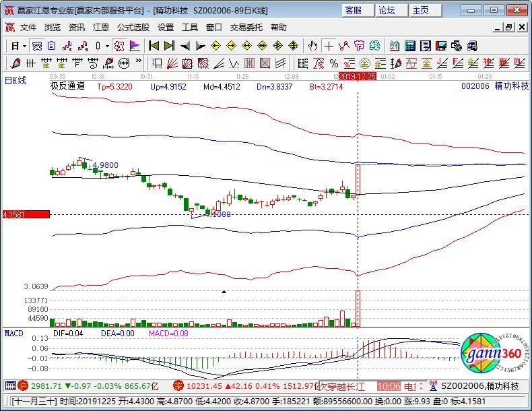This screenshot has width=532, height=411.
Task: Step forward with the black right triangle
Action: (x=200, y=46)
